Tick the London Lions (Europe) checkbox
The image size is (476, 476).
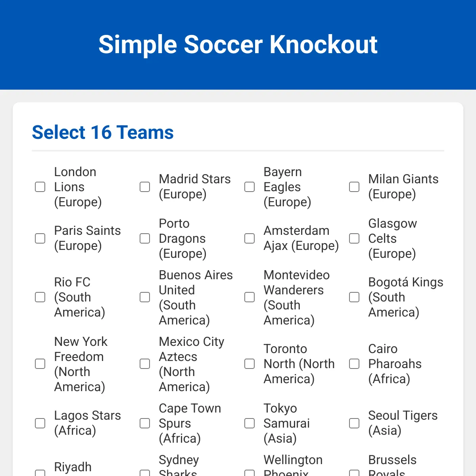40,187
